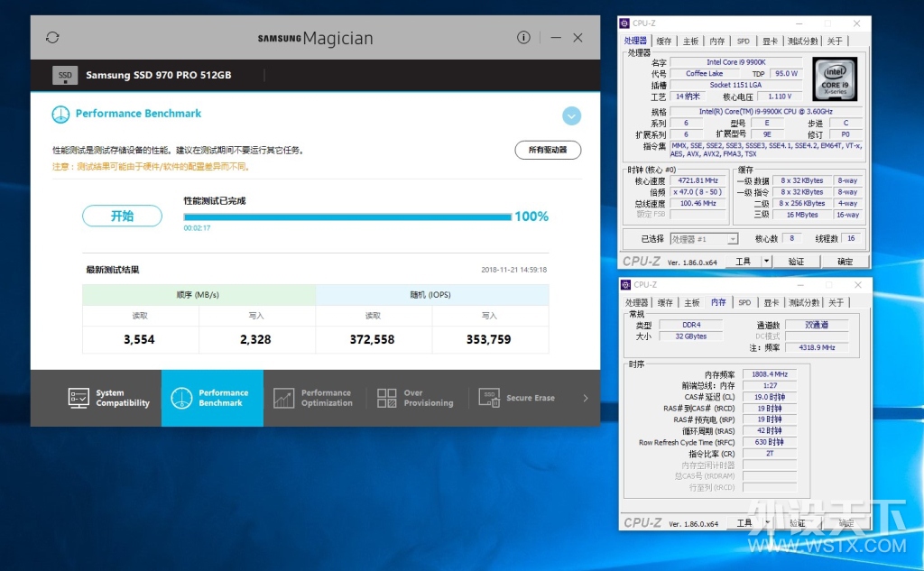
Task: Switch to the 缓存 tab in upper CPU-Z
Action: tap(664, 41)
